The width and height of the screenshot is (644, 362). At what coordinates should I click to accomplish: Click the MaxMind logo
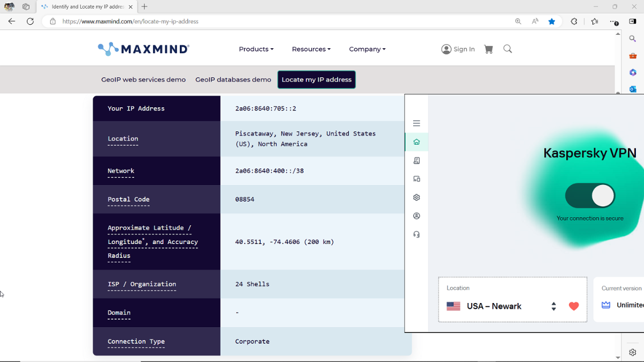[x=144, y=49]
